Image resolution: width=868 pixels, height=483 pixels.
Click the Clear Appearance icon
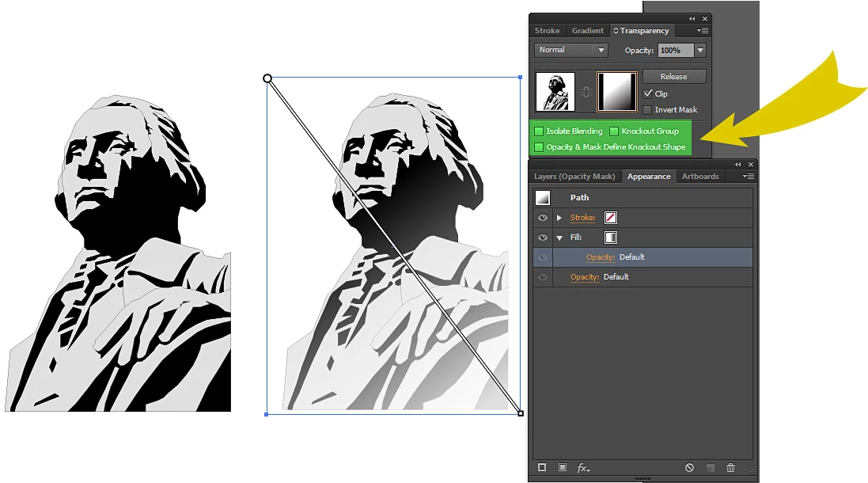pyautogui.click(x=689, y=467)
